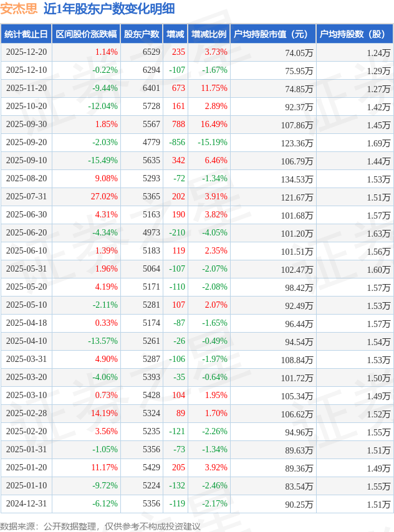Click the -856 decrease value

click(177, 143)
